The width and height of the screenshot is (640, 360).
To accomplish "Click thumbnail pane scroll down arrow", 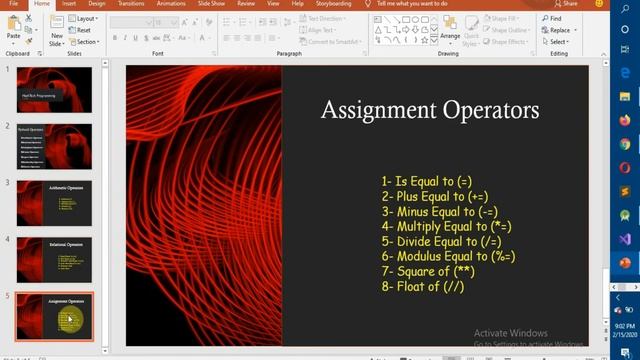I will (105, 351).
